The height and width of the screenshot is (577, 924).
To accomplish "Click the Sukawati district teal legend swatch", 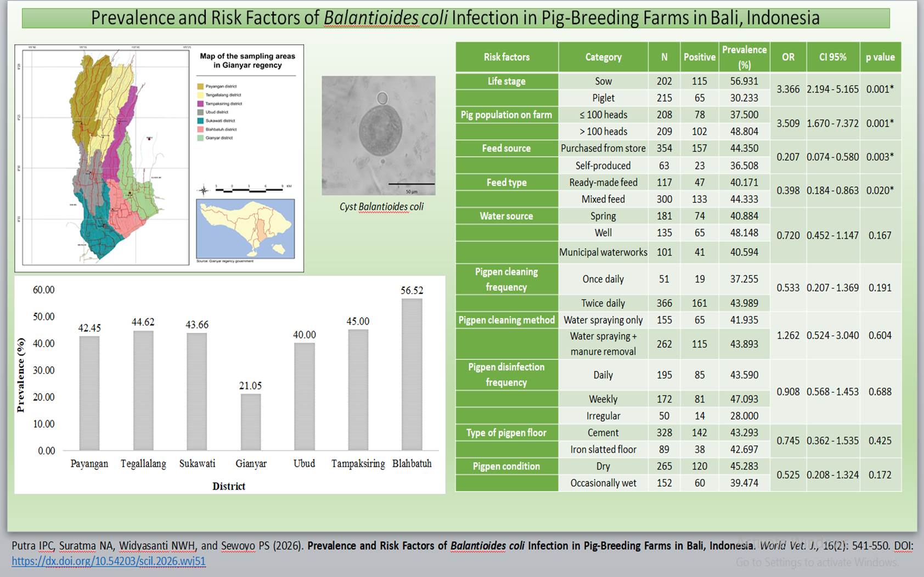I will pyautogui.click(x=200, y=121).
